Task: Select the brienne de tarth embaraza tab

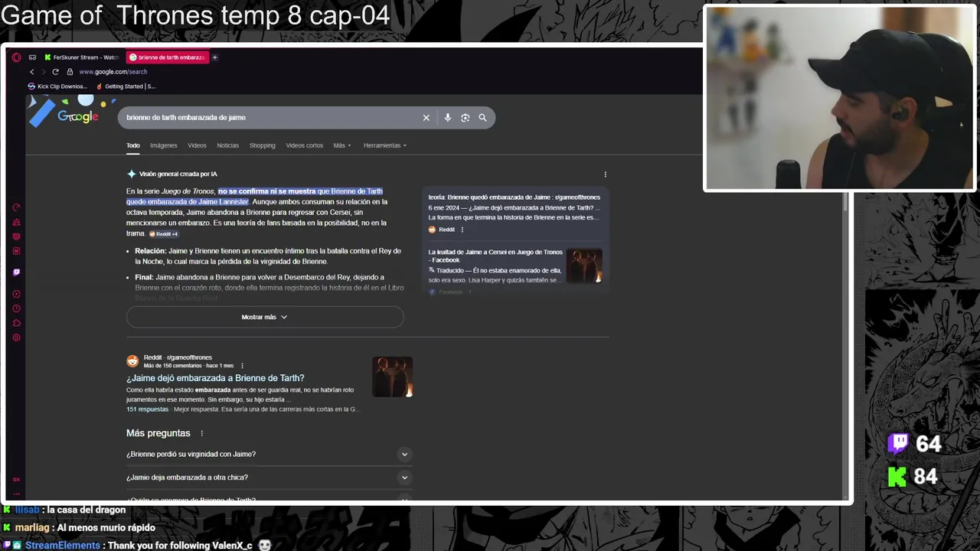Action: [168, 57]
